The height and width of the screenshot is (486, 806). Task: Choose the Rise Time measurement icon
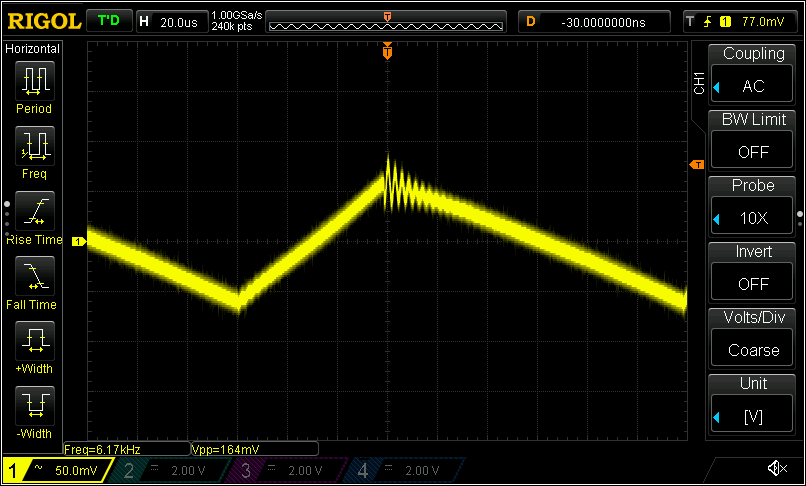click(34, 210)
